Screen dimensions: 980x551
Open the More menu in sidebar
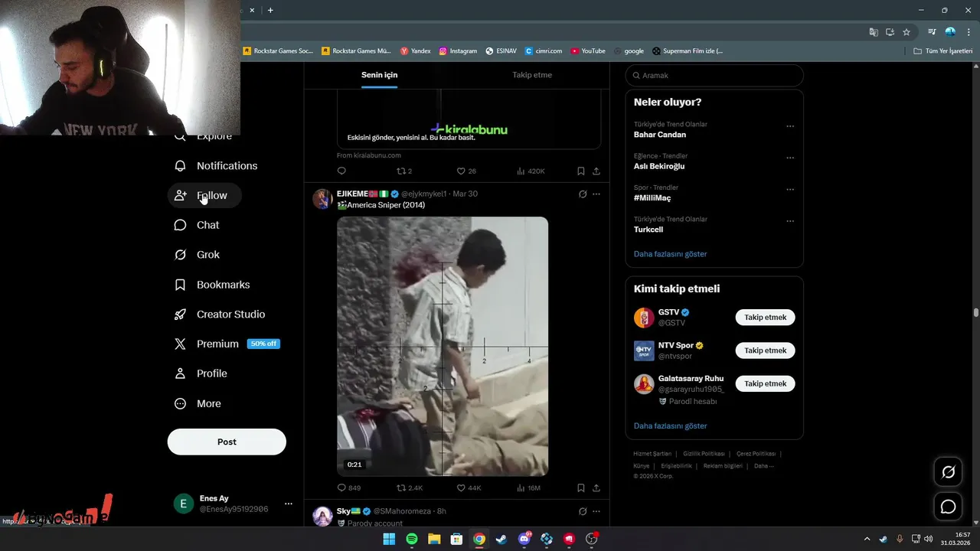coord(198,403)
